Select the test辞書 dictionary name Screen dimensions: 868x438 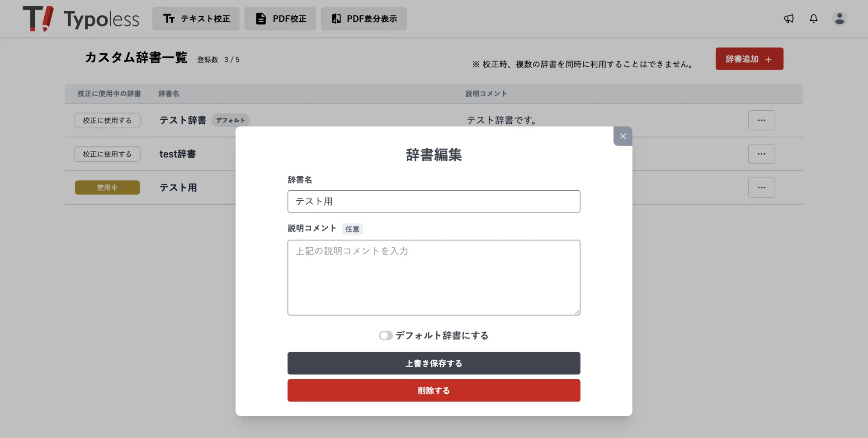178,154
